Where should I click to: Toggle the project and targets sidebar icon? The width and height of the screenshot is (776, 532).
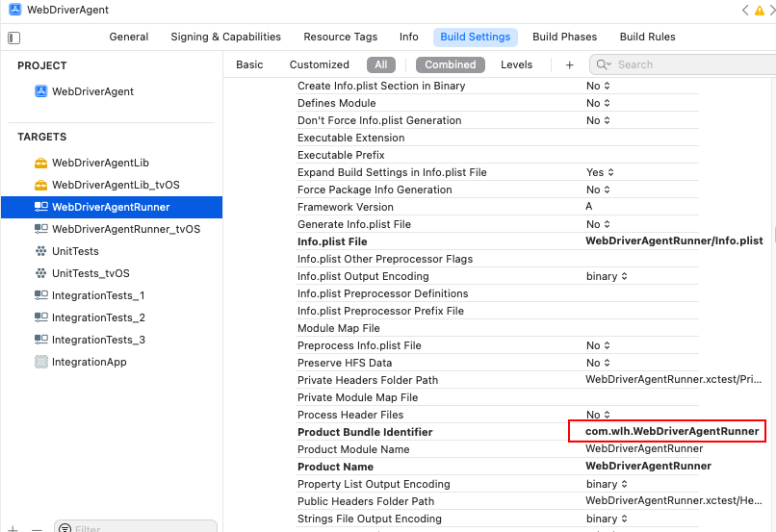(13, 38)
